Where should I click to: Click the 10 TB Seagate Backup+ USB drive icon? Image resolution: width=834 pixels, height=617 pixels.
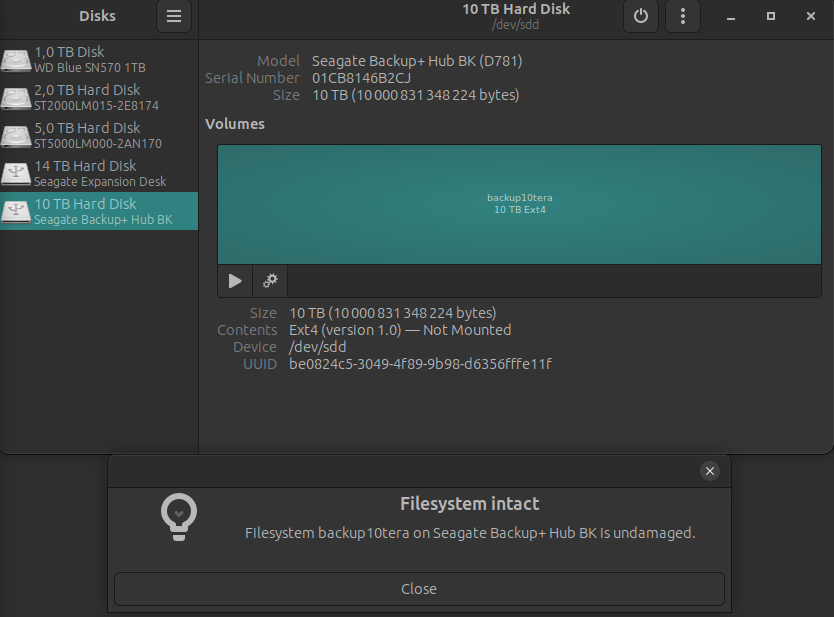coord(16,211)
